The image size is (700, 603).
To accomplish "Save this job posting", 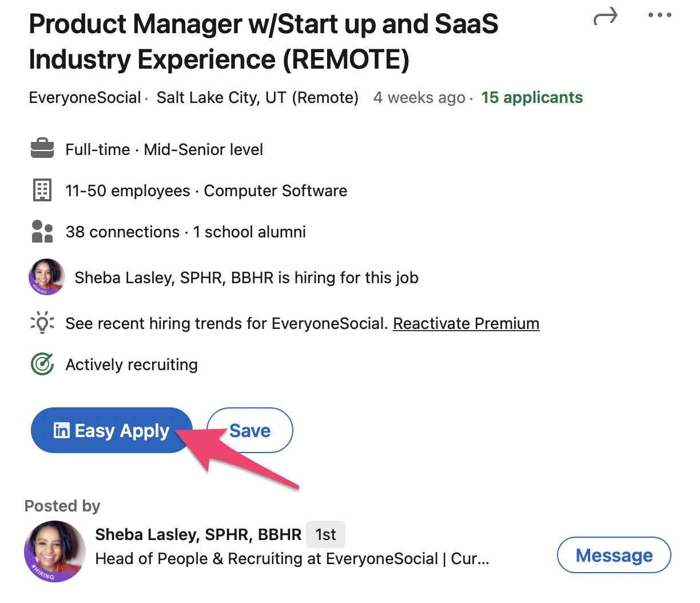I will (x=250, y=430).
